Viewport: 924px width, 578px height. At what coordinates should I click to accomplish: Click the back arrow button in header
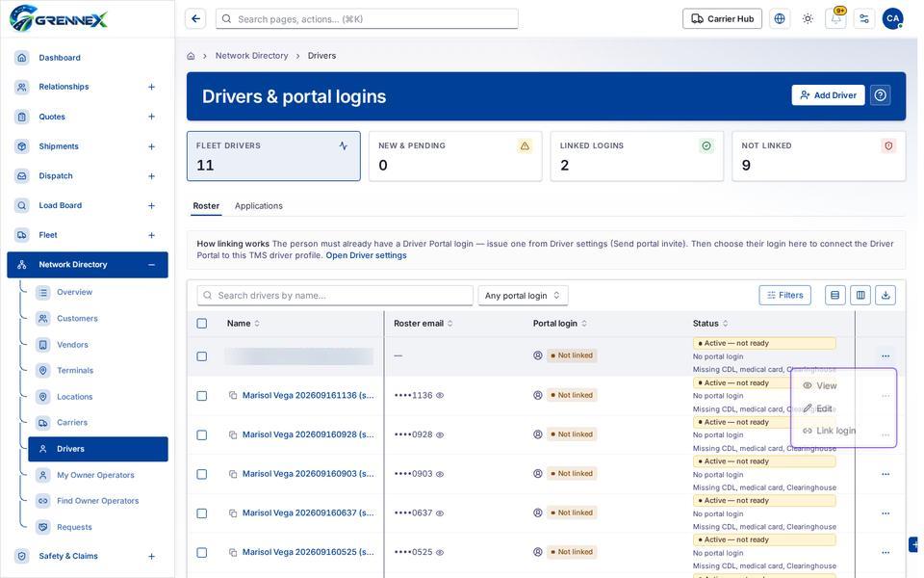pyautogui.click(x=195, y=19)
